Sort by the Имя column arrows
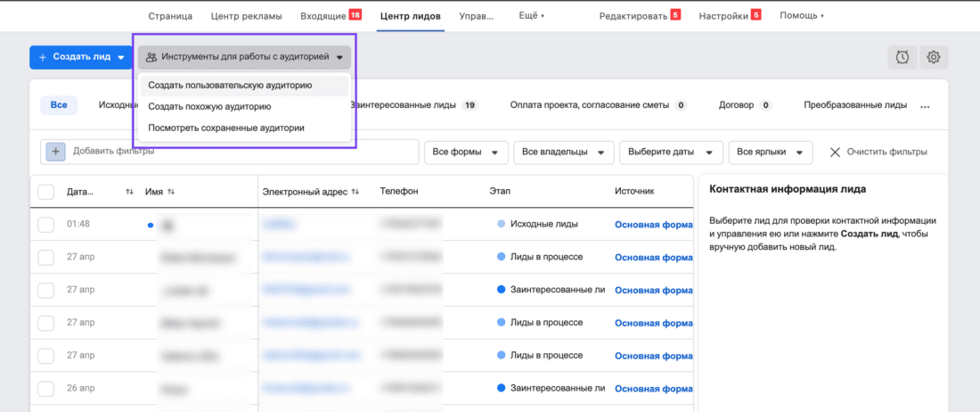Viewport: 980px width, 412px height. point(171,192)
